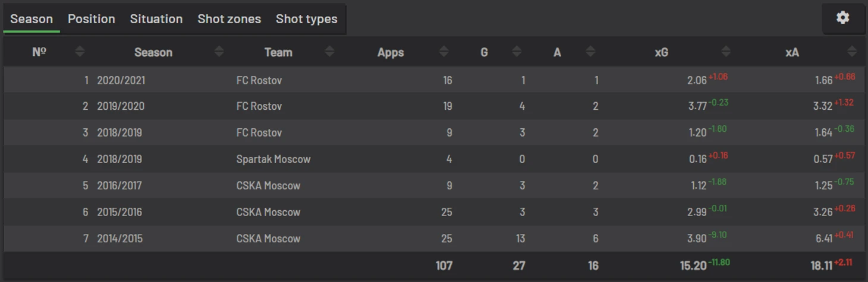Sort table by № column arrows
The image size is (868, 282).
[80, 52]
